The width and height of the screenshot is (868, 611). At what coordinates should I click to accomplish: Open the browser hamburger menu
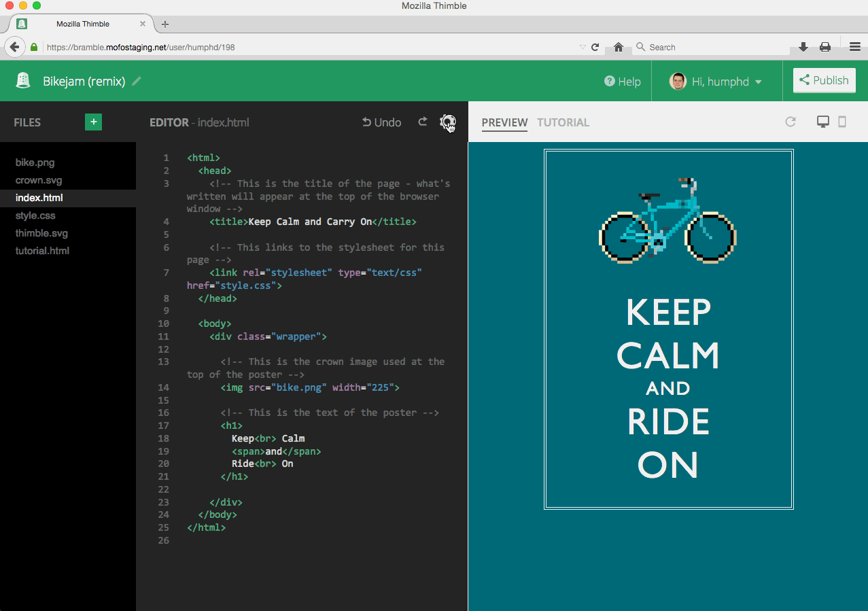coord(855,47)
